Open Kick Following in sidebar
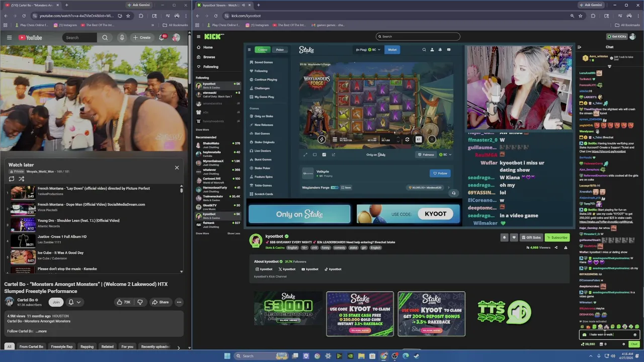 [x=210, y=66]
